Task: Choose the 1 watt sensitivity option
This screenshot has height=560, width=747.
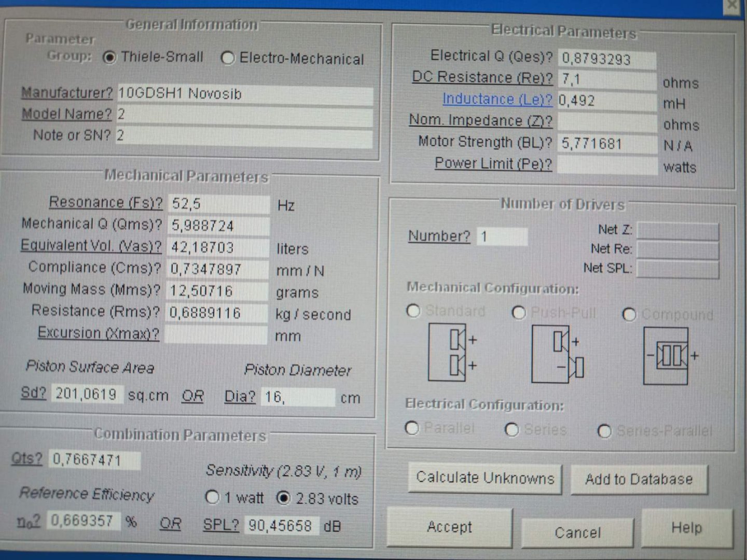Action: (x=212, y=497)
